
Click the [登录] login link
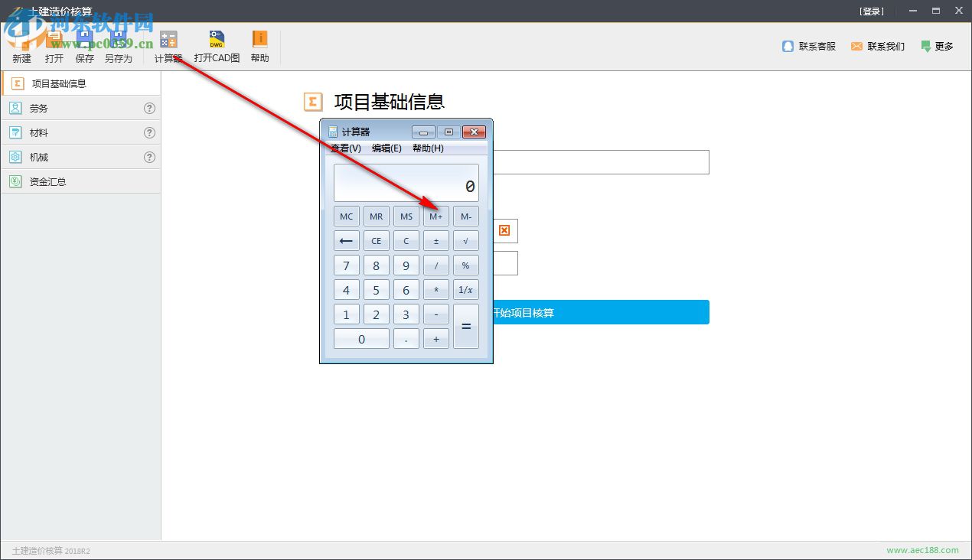tap(872, 11)
